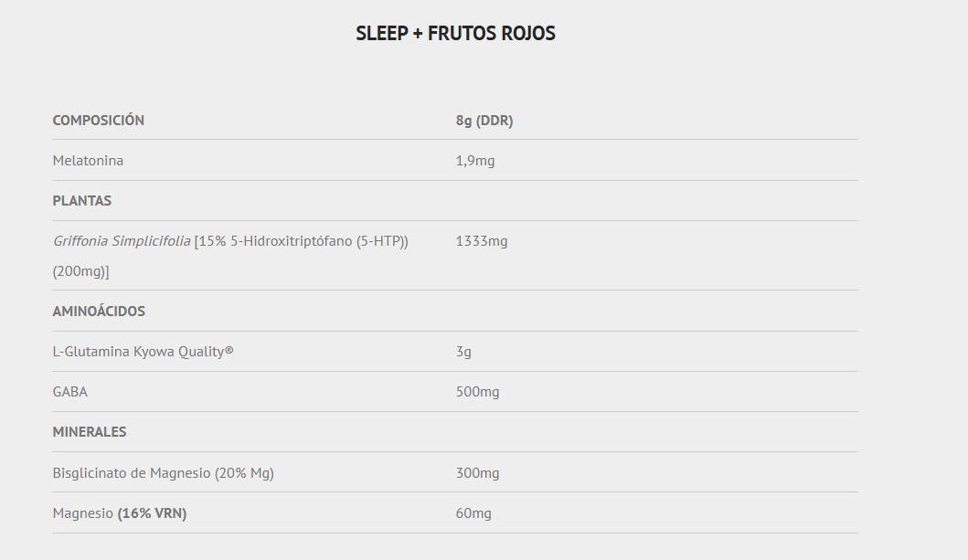Click the 500mg GABA value
Viewport: 968px width, 560px height.
tap(477, 392)
